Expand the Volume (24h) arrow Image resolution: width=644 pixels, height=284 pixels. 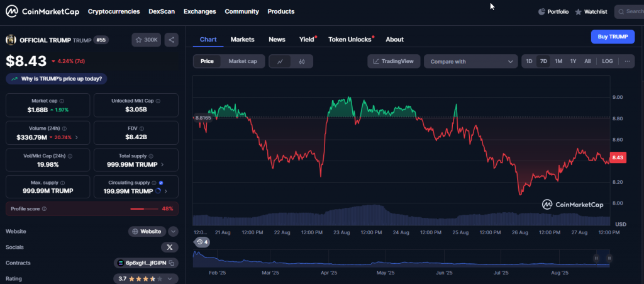tap(76, 137)
